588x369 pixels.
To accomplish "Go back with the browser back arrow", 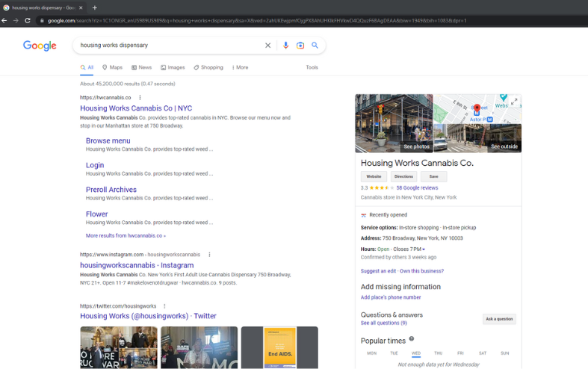I will pos(4,21).
